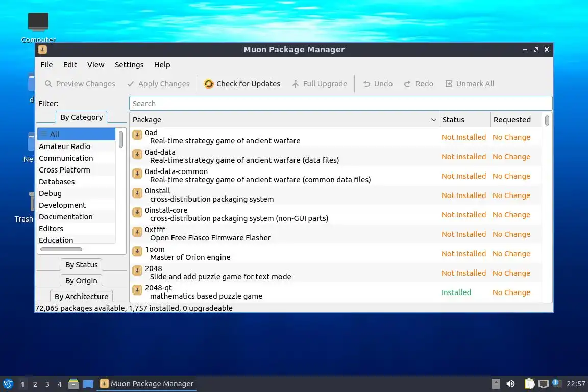Click 'Master of Orion engine' description
This screenshot has width=588, height=392.
coord(190,257)
